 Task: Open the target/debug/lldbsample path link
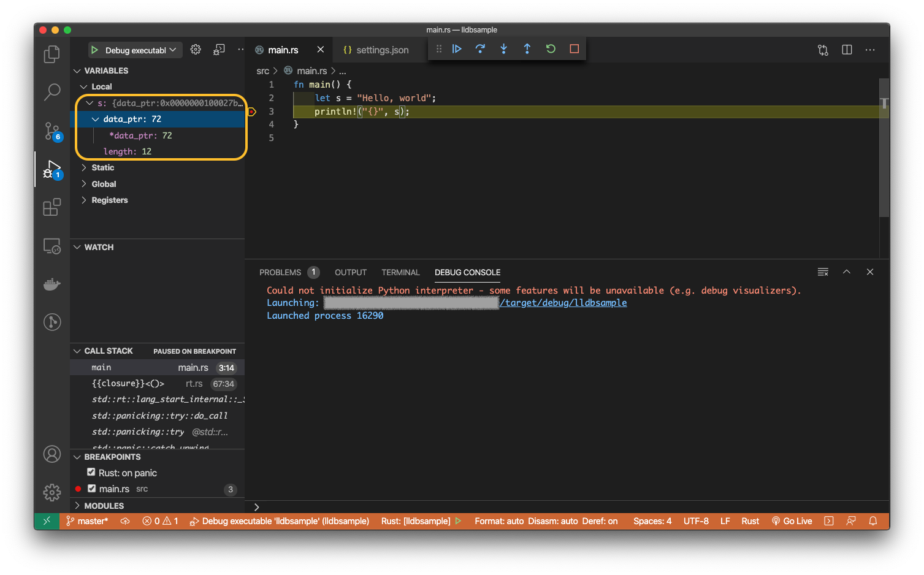(563, 303)
